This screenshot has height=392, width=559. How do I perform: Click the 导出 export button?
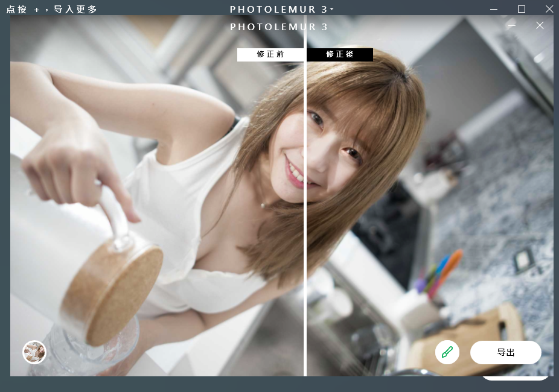[505, 352]
